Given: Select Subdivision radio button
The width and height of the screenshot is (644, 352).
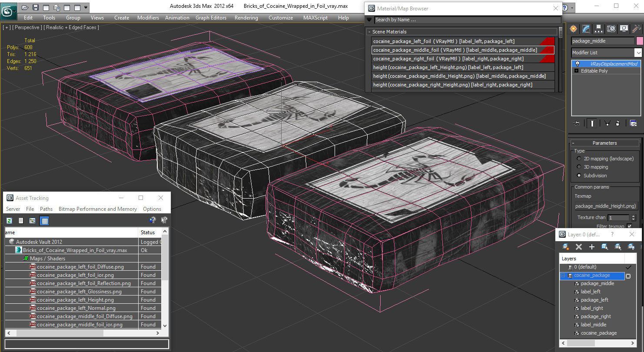Looking at the screenshot, I should (579, 176).
